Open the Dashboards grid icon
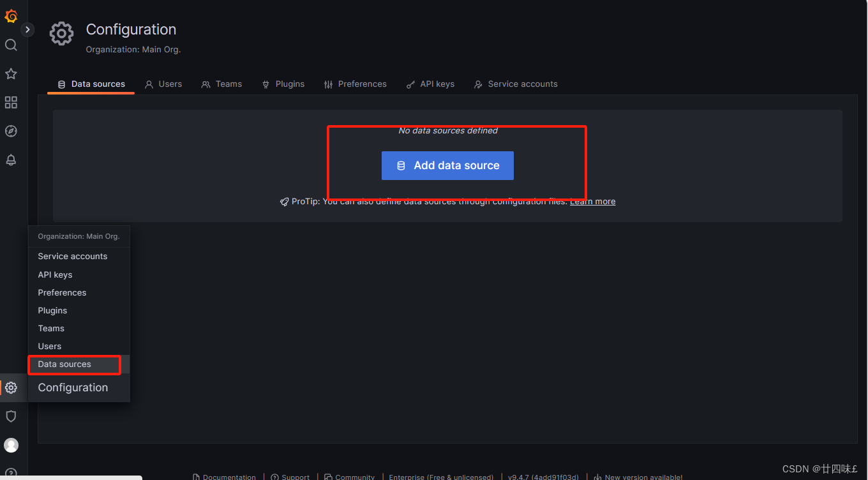The width and height of the screenshot is (868, 480). [10, 102]
